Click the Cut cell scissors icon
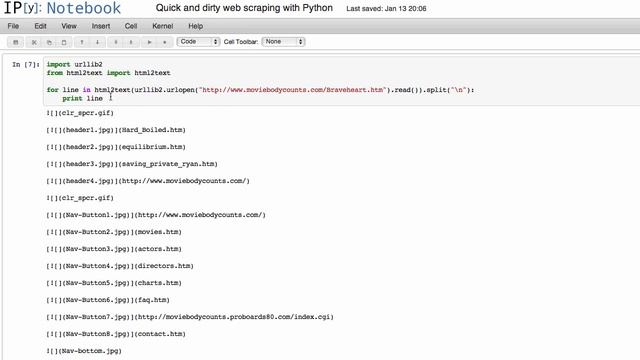 pos(34,42)
